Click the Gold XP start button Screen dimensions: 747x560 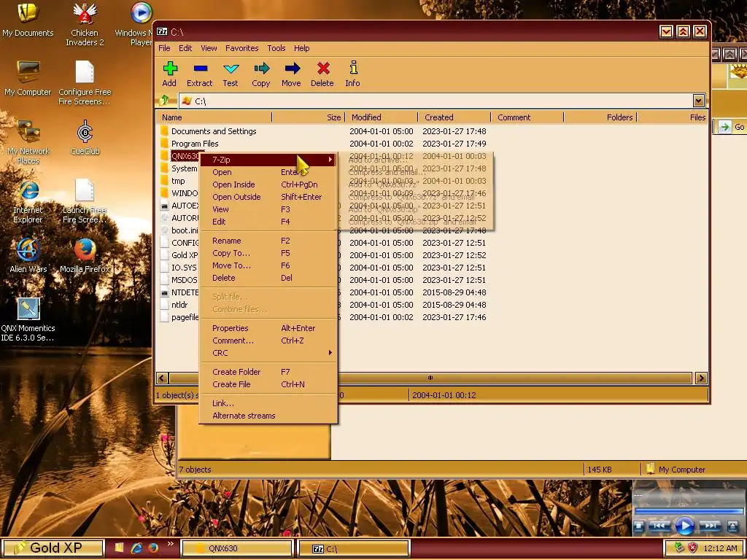click(x=53, y=548)
